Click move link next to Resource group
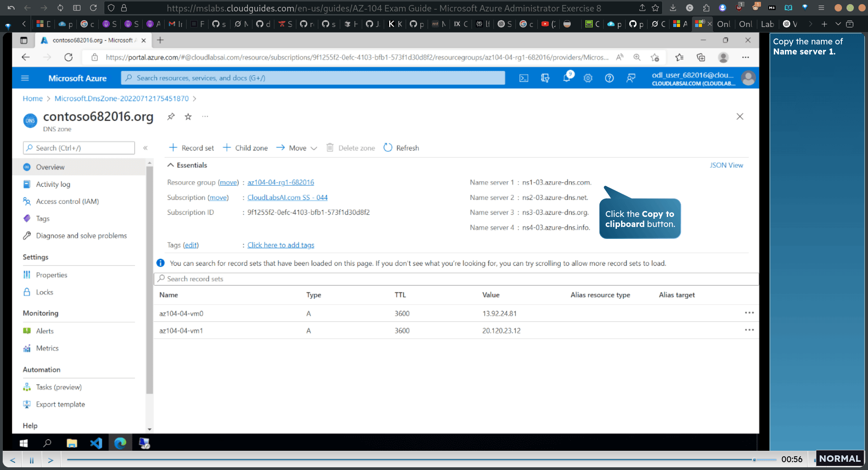This screenshot has height=470, width=868. pos(228,182)
